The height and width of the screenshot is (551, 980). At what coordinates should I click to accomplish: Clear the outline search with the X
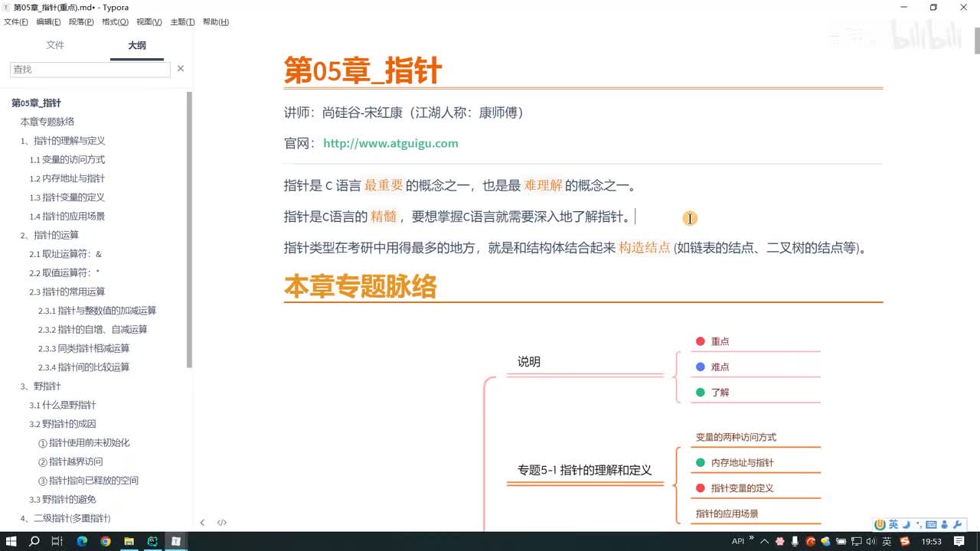[x=181, y=69]
